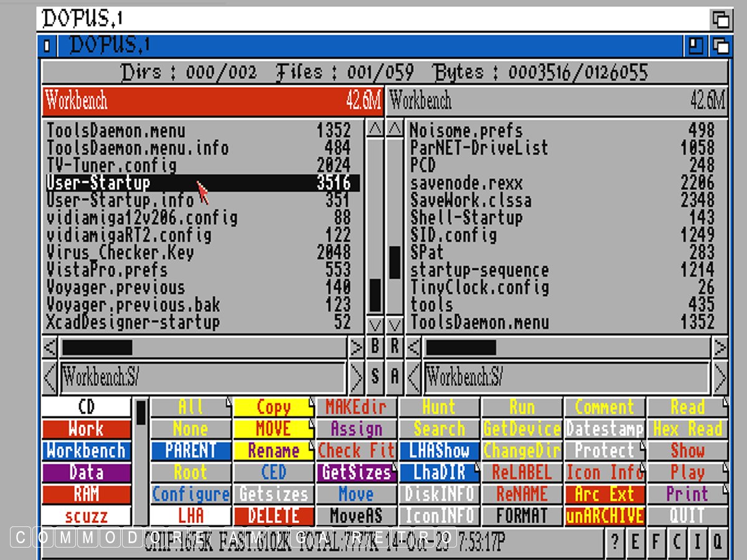Click the 'Q' quit icon in bottom bar
This screenshot has height=560, width=747.
pyautogui.click(x=717, y=542)
